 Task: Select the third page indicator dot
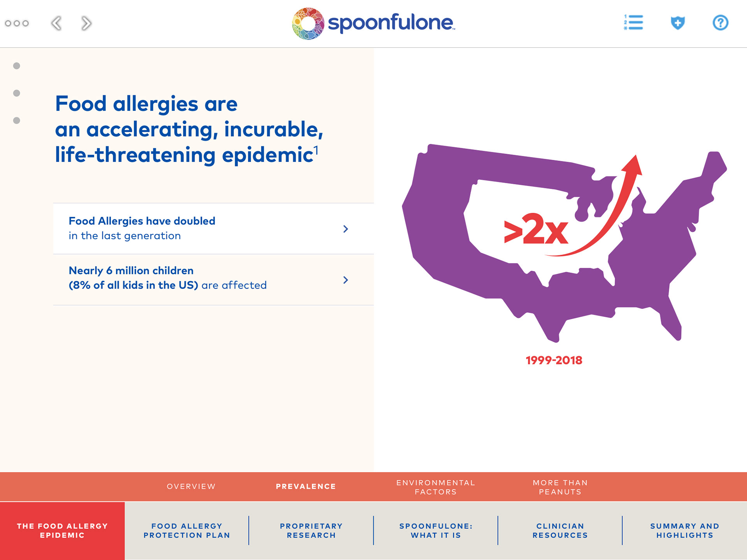point(17,121)
